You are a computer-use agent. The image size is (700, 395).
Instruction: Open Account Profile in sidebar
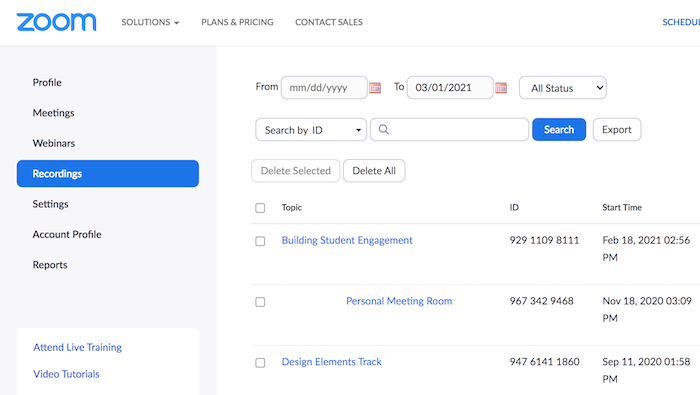tap(67, 234)
